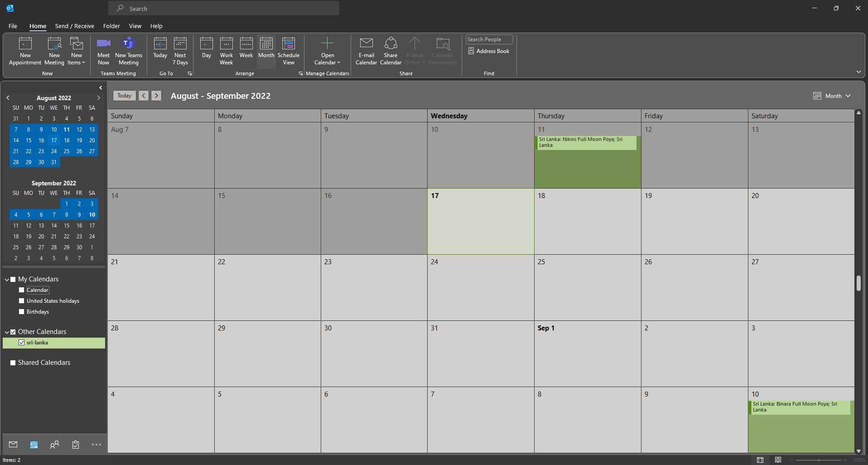The width and height of the screenshot is (868, 465).
Task: Select August 17 cell in calendar
Action: pos(481,221)
